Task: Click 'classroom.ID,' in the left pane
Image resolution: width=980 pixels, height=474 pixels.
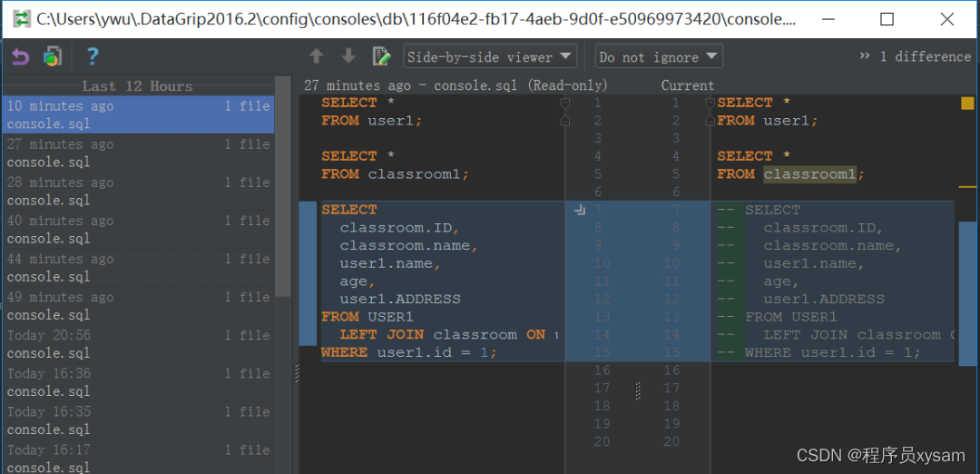Action: click(400, 228)
